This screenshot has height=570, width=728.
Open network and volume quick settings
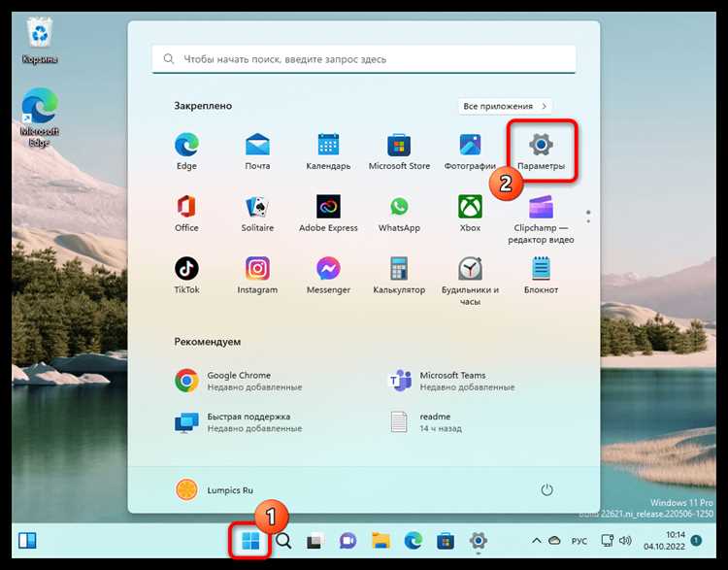(616, 541)
